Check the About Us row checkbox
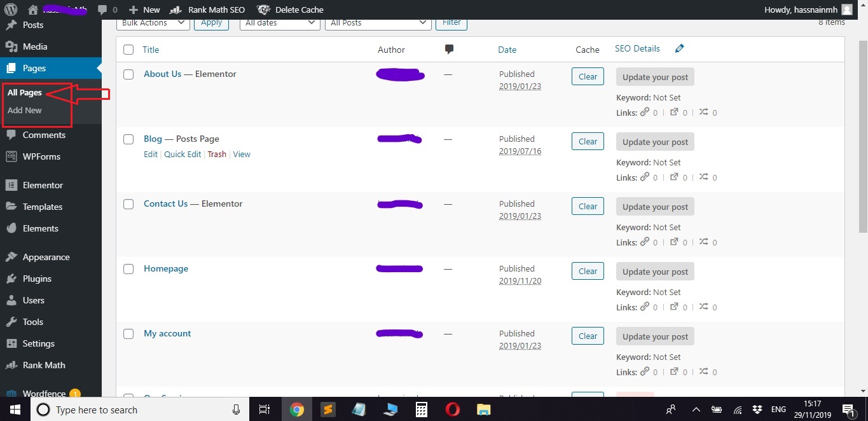 tap(128, 74)
